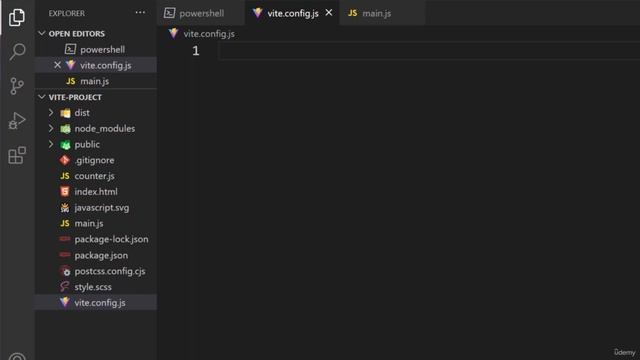This screenshot has height=360, width=640.
Task: Open the package-lock.json file
Action: pyautogui.click(x=96, y=239)
